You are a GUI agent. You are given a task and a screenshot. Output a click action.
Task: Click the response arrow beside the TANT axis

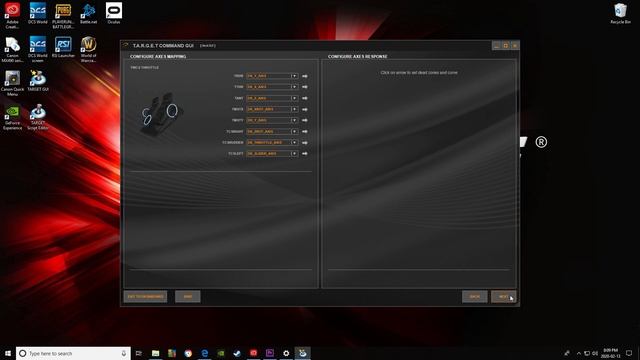304,98
